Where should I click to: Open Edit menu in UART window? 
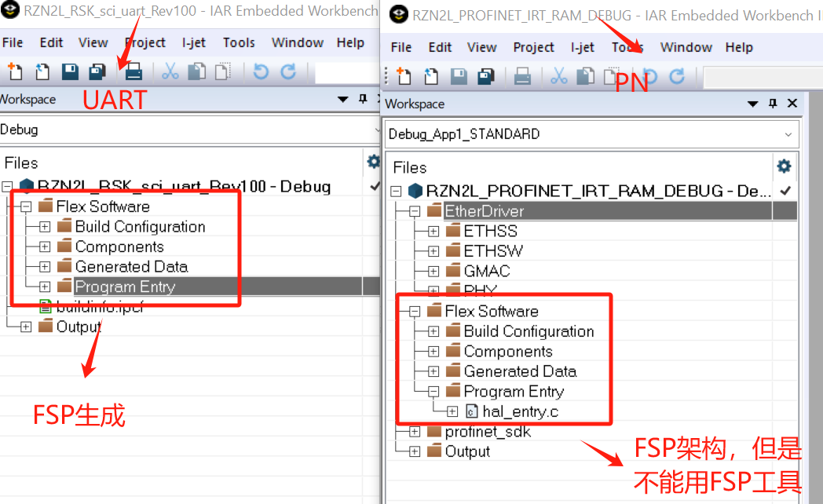click(x=51, y=42)
